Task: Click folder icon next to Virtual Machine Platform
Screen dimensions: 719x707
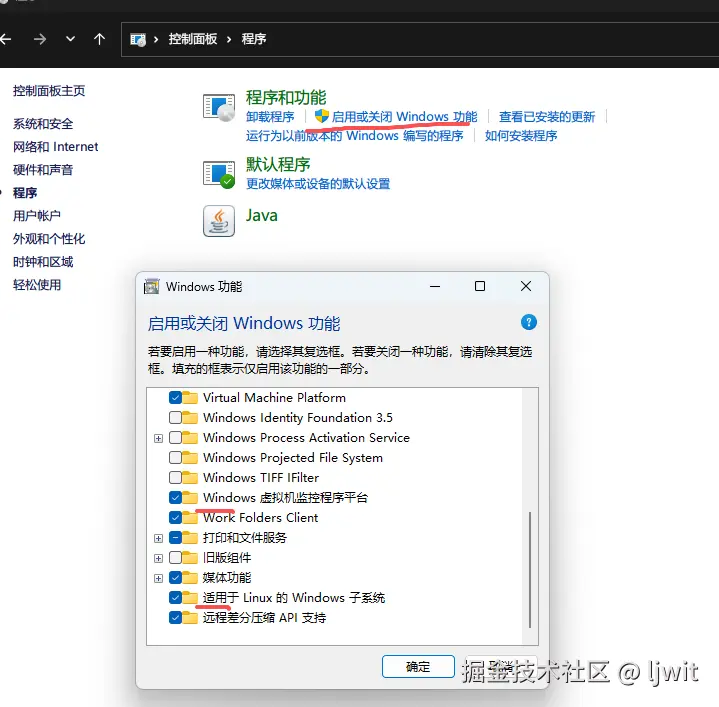Action: [190, 398]
